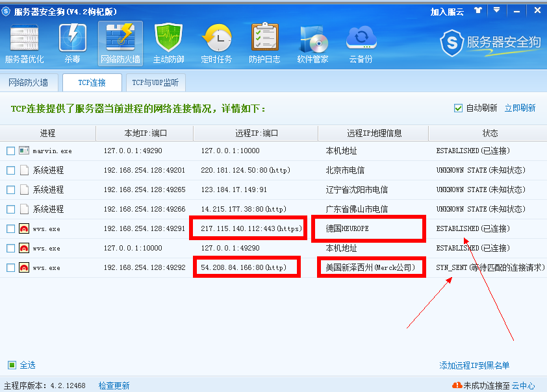Click wvs.exe icon for port 49291 row

pyautogui.click(x=24, y=228)
